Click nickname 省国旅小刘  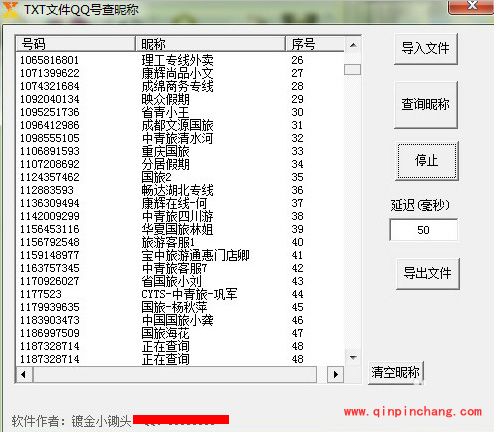coord(171,281)
